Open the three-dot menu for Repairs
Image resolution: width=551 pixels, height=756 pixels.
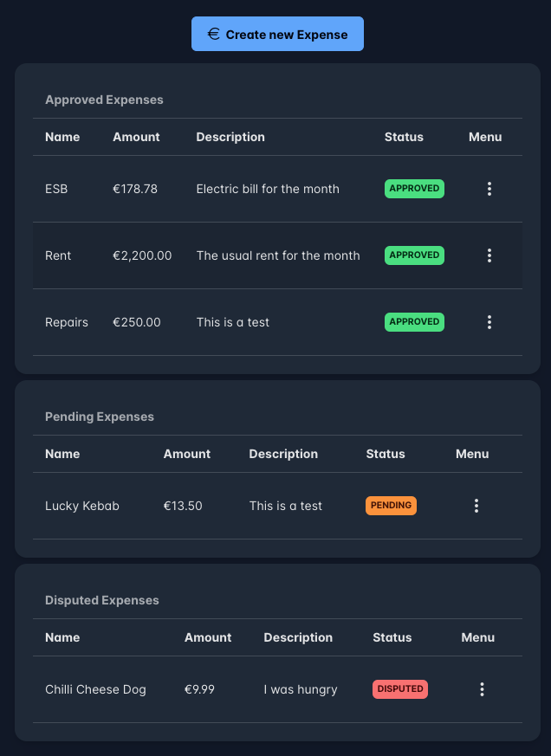tap(489, 322)
